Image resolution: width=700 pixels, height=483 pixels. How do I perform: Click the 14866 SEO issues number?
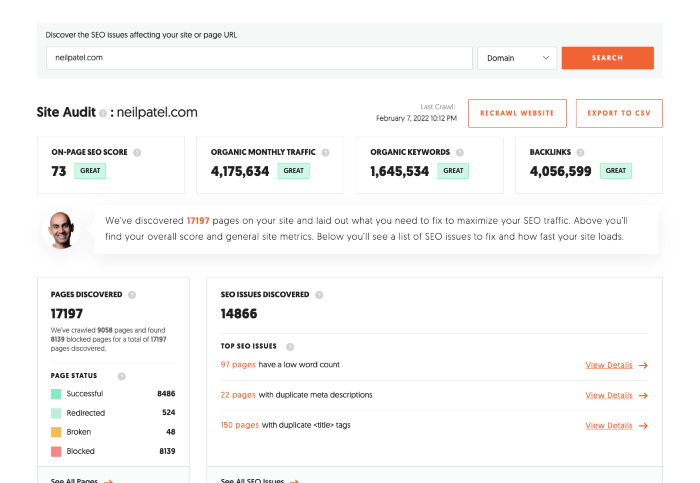click(239, 314)
